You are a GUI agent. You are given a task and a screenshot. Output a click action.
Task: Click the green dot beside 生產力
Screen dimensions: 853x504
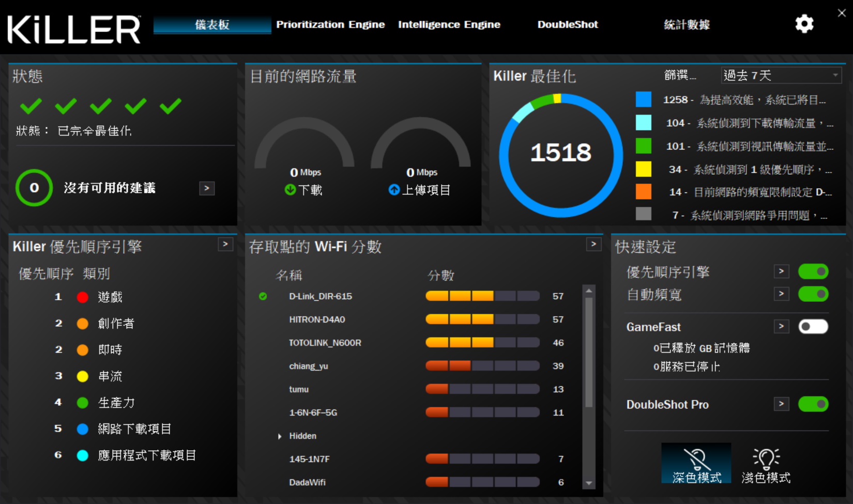82,403
